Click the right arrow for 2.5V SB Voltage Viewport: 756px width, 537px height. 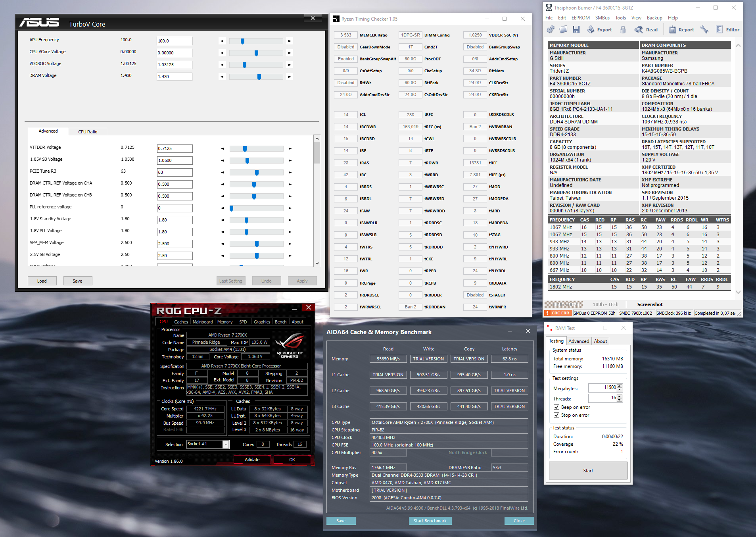pos(290,256)
